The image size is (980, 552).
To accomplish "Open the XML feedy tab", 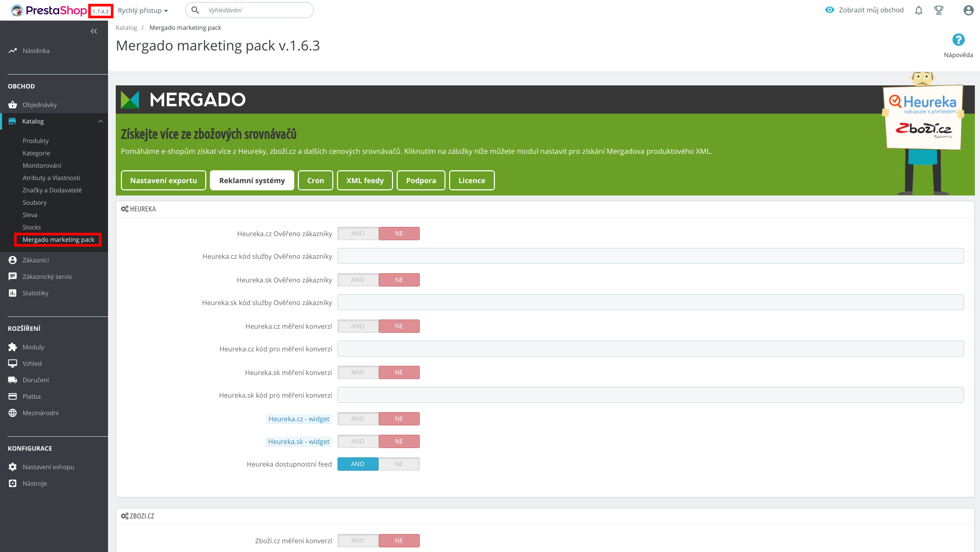I will [365, 181].
